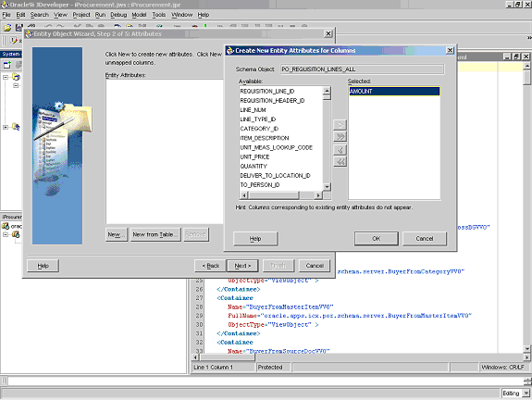Select AMOUNT in the Selected list
The height and width of the screenshot is (400, 532).
point(394,91)
